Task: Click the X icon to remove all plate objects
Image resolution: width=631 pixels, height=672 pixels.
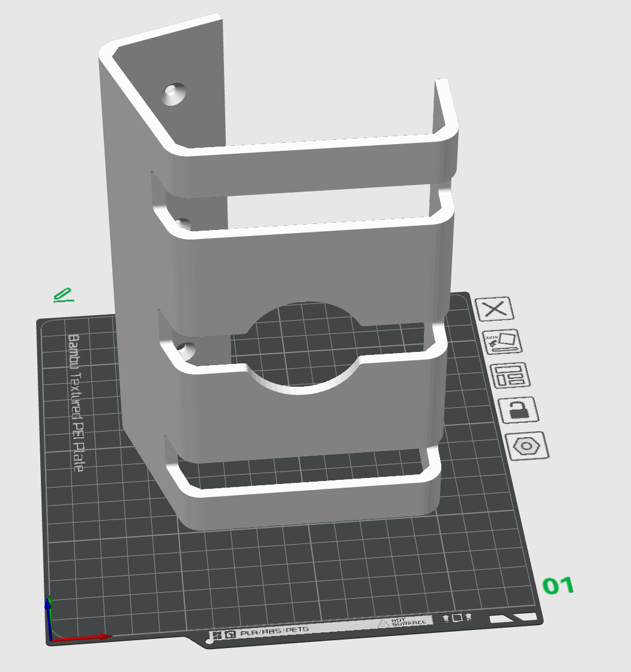Action: point(495,309)
